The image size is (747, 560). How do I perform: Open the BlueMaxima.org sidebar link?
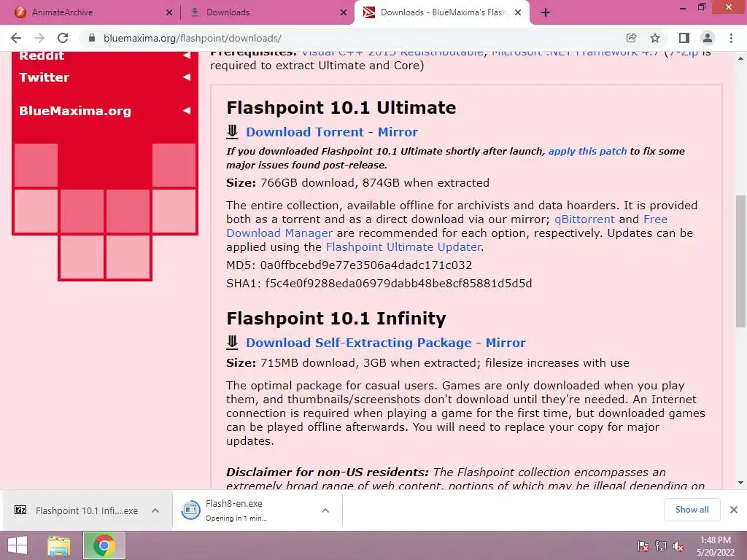[75, 111]
